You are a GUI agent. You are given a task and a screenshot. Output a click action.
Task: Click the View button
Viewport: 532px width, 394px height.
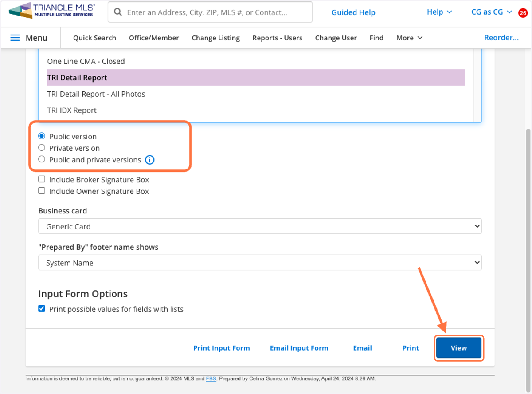click(459, 348)
